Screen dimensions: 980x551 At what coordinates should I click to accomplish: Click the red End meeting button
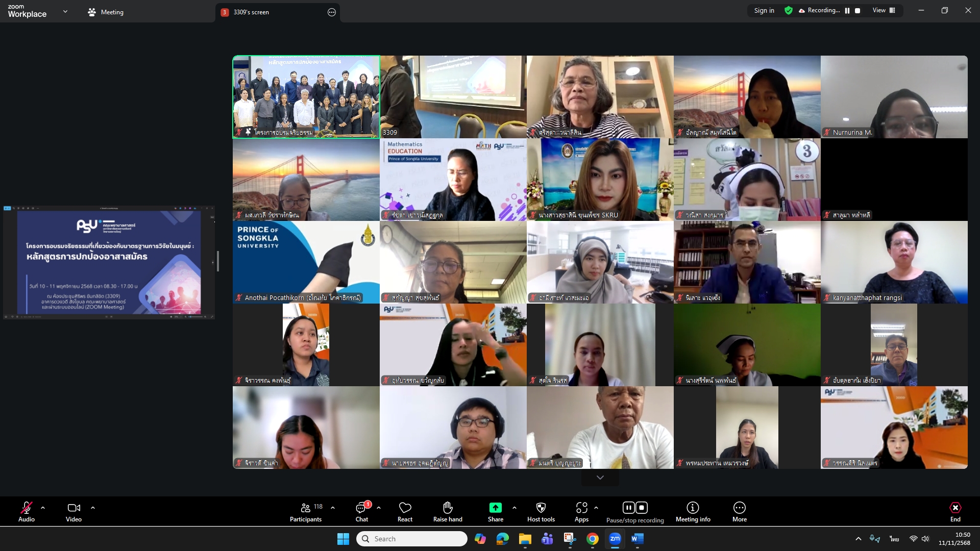coord(955,508)
